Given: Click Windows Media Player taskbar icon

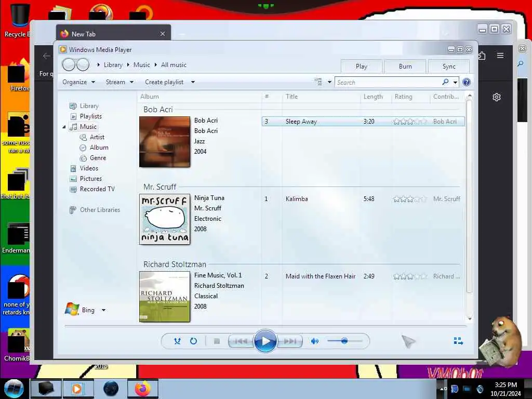Looking at the screenshot, I should click(x=77, y=389).
